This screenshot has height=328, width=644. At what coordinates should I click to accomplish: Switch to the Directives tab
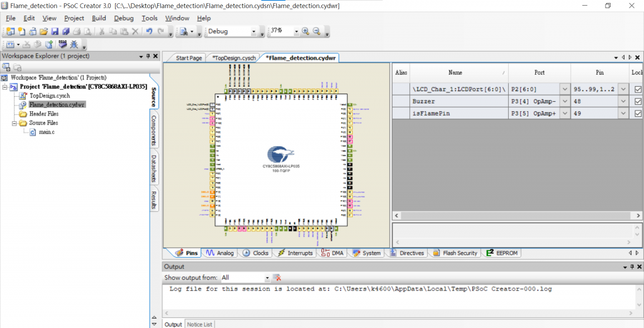[407, 253]
